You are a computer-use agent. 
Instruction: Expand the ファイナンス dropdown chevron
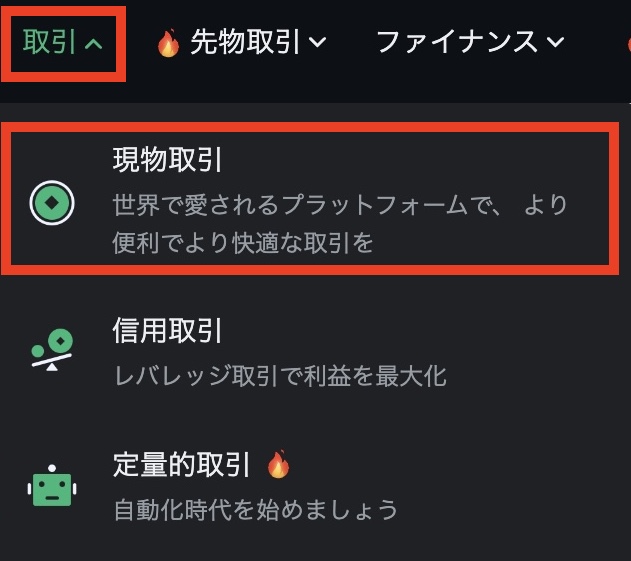pyautogui.click(x=555, y=42)
